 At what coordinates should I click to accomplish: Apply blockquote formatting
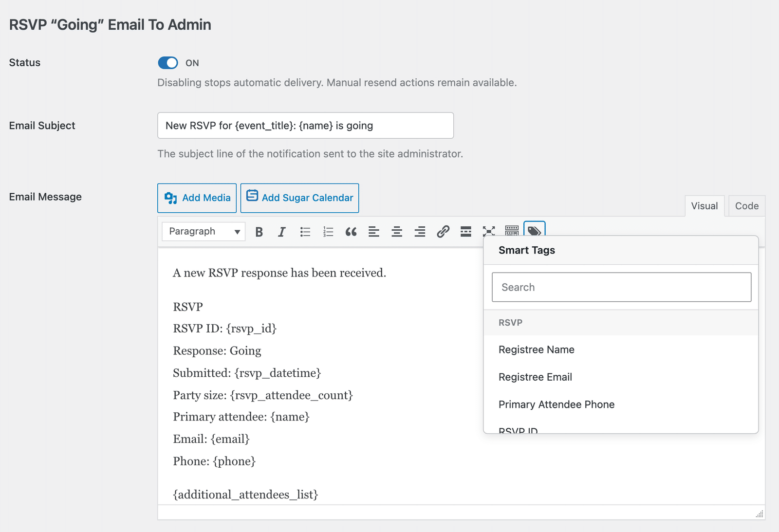tap(351, 232)
